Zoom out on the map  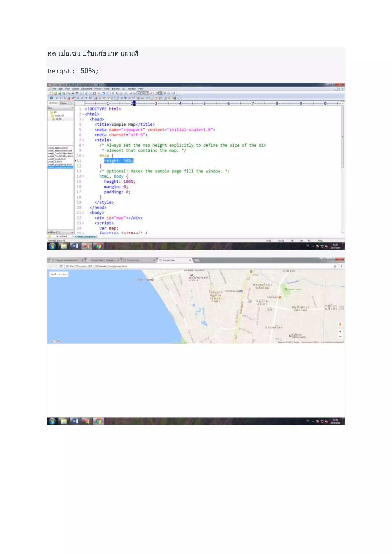click(x=340, y=336)
